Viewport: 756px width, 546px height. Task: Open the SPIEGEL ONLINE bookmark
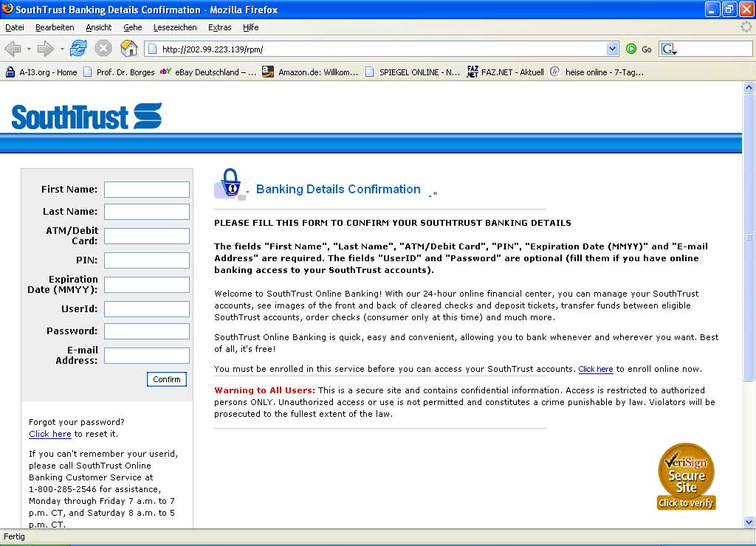413,72
